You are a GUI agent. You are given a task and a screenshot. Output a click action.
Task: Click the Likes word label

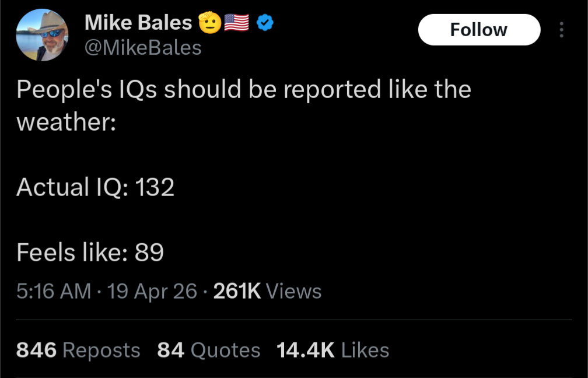coord(366,350)
